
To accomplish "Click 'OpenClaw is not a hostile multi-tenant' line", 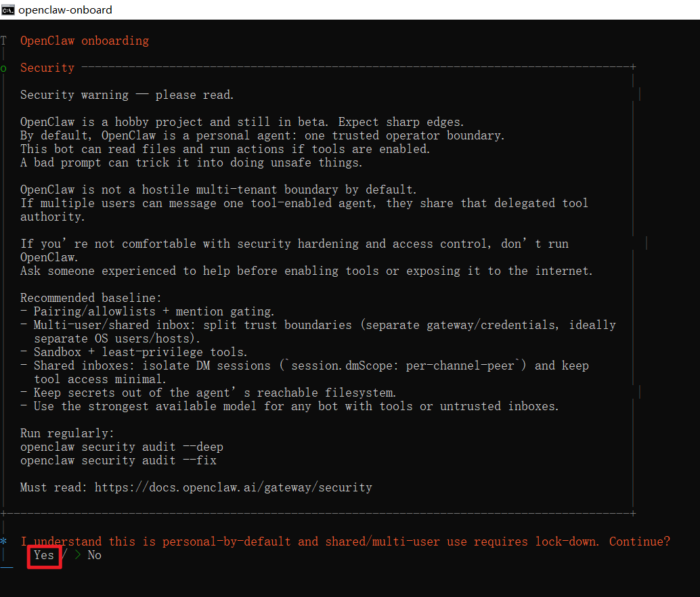I will coord(218,190).
